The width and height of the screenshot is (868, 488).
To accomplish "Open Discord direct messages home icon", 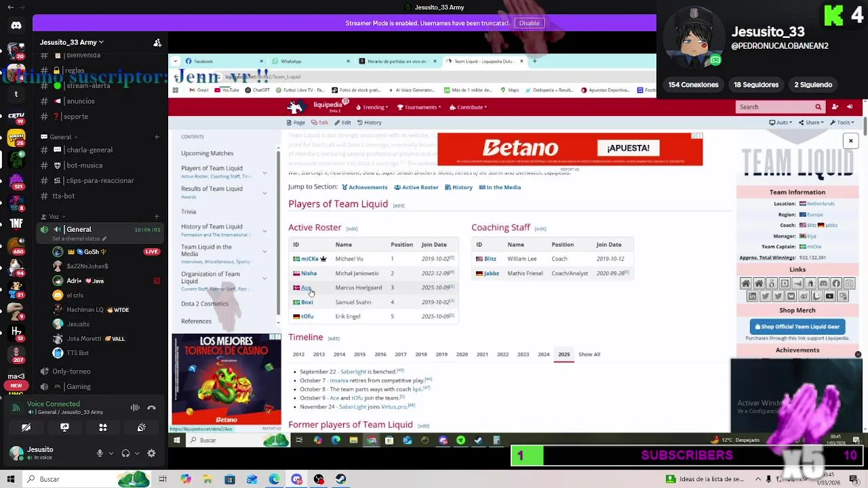I will 16,26.
